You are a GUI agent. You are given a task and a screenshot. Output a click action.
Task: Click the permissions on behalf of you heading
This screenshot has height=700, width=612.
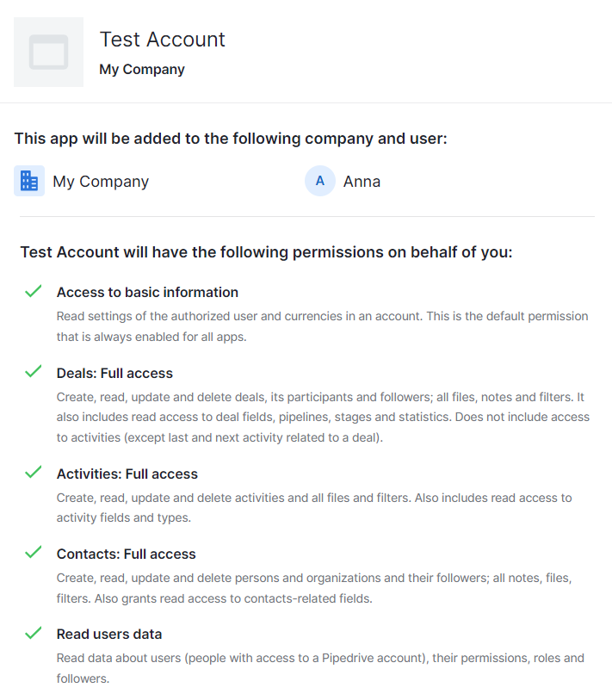click(x=266, y=253)
